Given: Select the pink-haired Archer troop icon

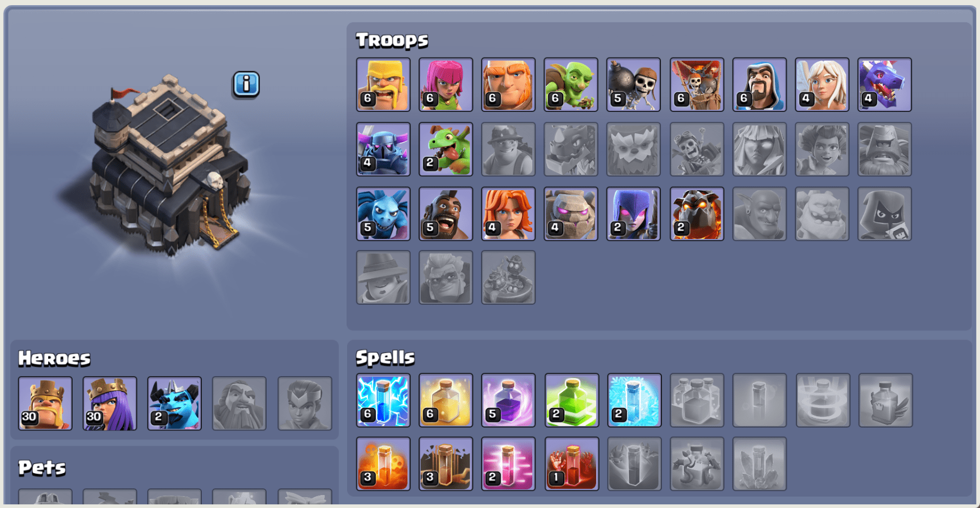Looking at the screenshot, I should point(446,84).
